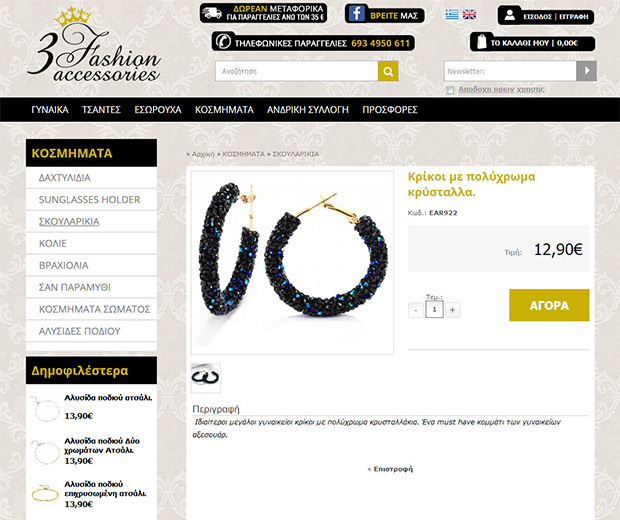Screen dimensions: 620x520
Task: Click the ΑΓΟΡΑ buy button
Action: (549, 305)
